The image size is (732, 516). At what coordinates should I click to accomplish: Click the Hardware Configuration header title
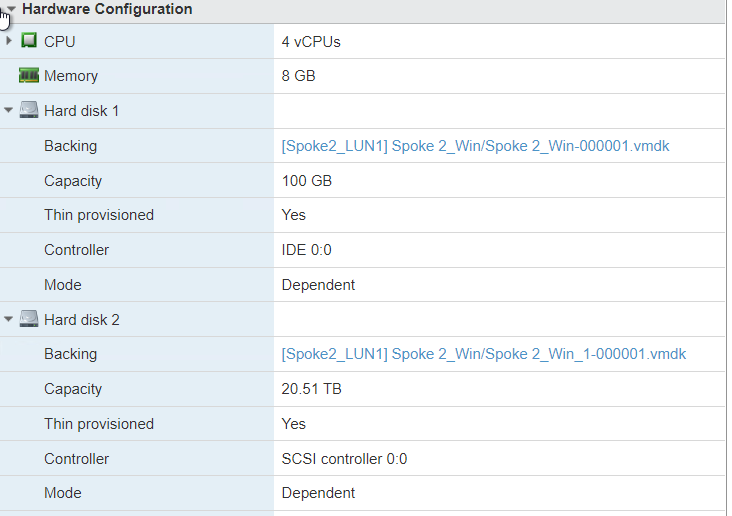tap(107, 9)
